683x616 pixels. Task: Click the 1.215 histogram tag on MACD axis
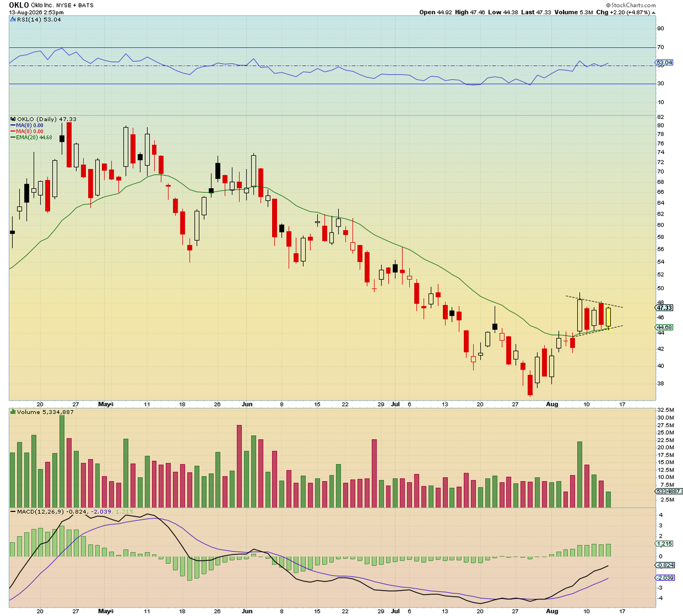(x=664, y=544)
